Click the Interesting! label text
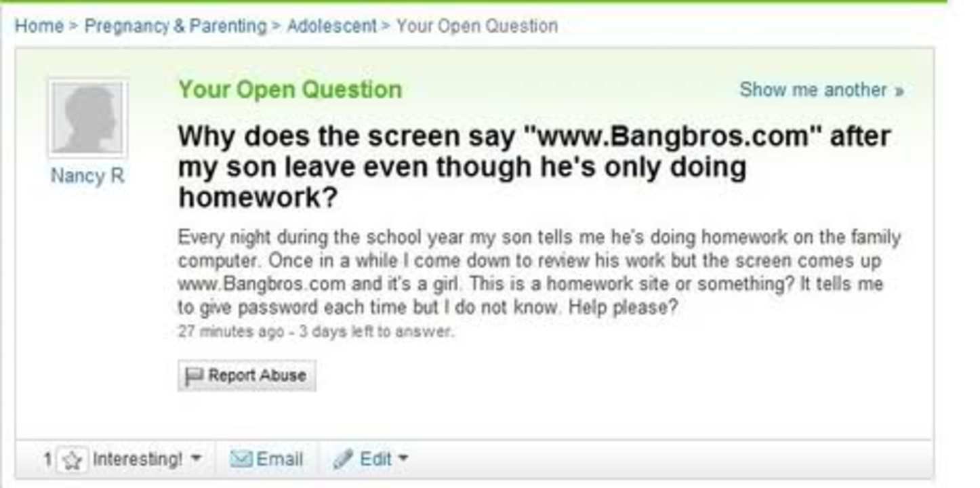Viewport: 980px width, 488px height. click(137, 460)
